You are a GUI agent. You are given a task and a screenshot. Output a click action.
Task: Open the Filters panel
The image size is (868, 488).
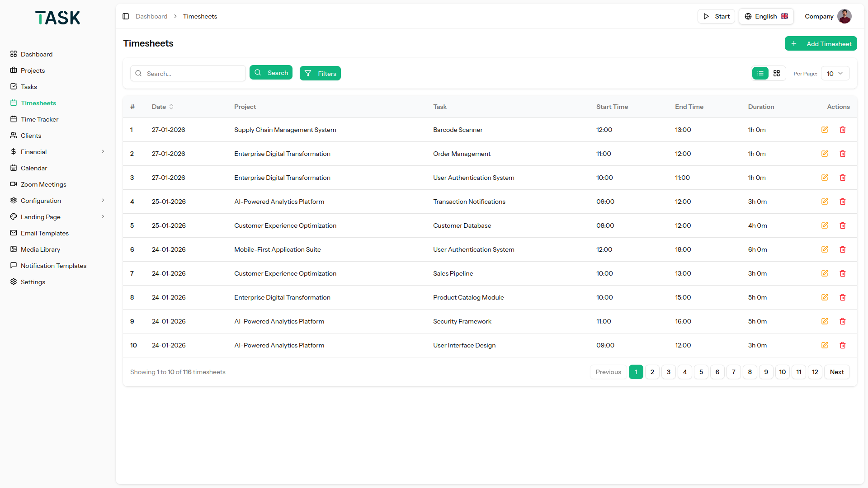coord(320,74)
